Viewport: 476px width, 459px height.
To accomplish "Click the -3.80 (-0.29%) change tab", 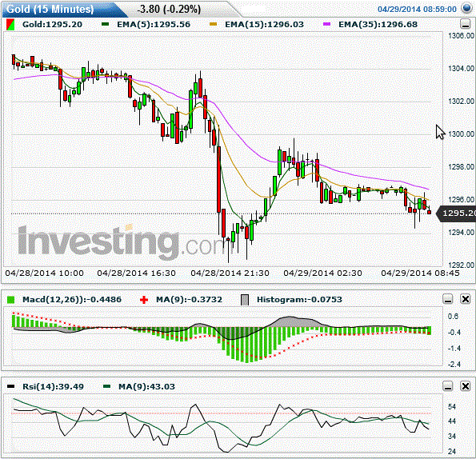I will [x=169, y=10].
